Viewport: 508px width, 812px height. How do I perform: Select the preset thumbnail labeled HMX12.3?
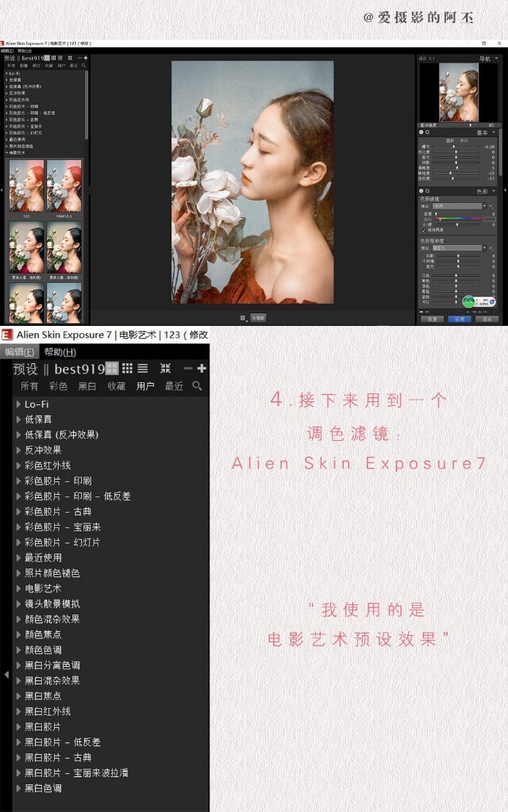pos(63,186)
